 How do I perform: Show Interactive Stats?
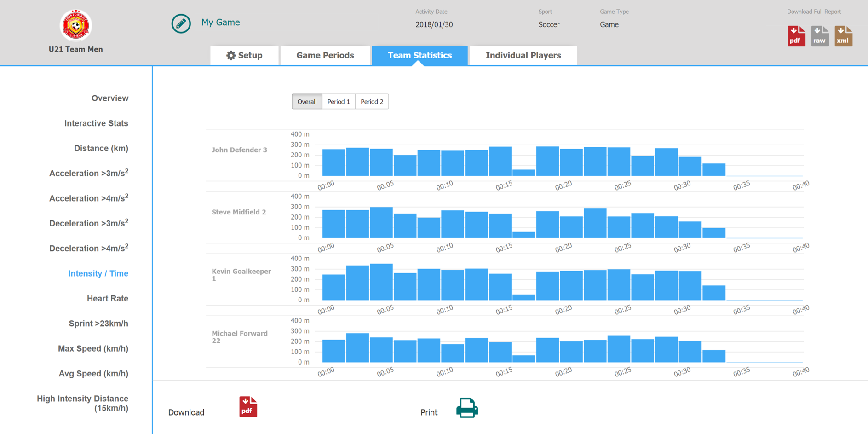97,123
